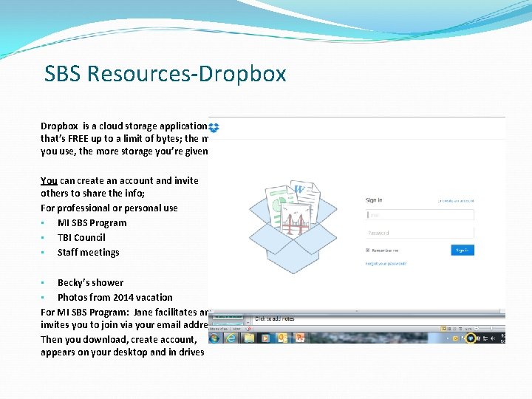Viewport: 532px width, 399px height.
Task: Click the Reading view status bar button
Action: [454, 329]
